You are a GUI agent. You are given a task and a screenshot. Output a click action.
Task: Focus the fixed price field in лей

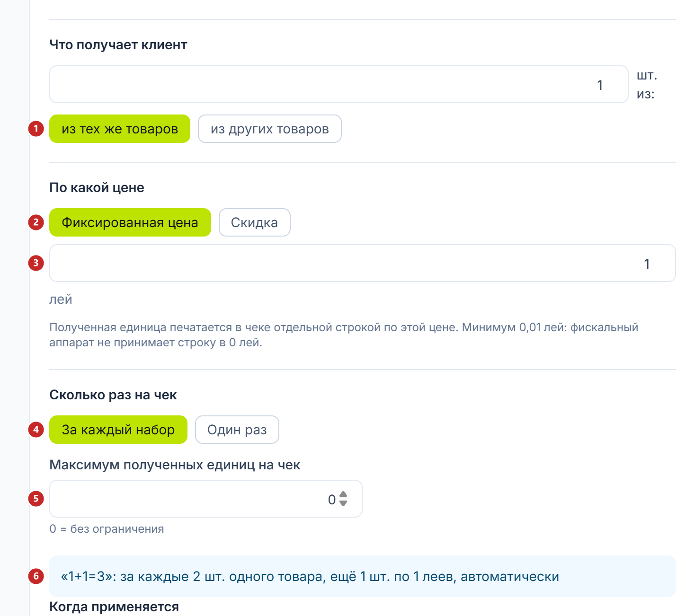[x=362, y=263]
